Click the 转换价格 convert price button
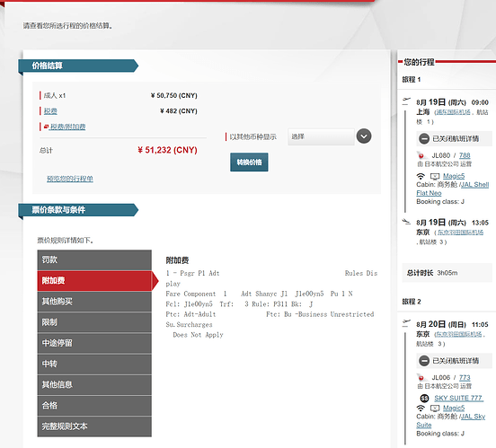 click(x=249, y=163)
